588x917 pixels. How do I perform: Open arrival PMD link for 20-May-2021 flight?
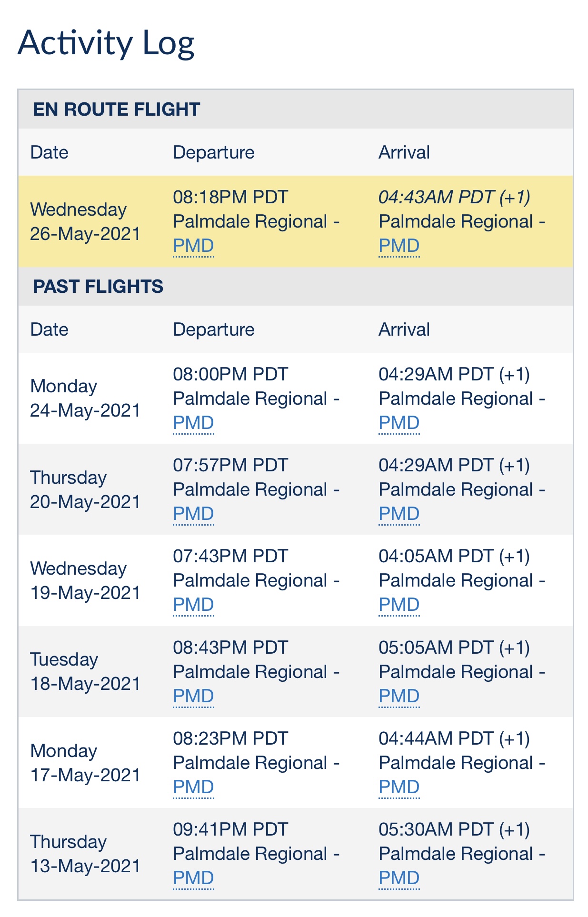pos(399,514)
